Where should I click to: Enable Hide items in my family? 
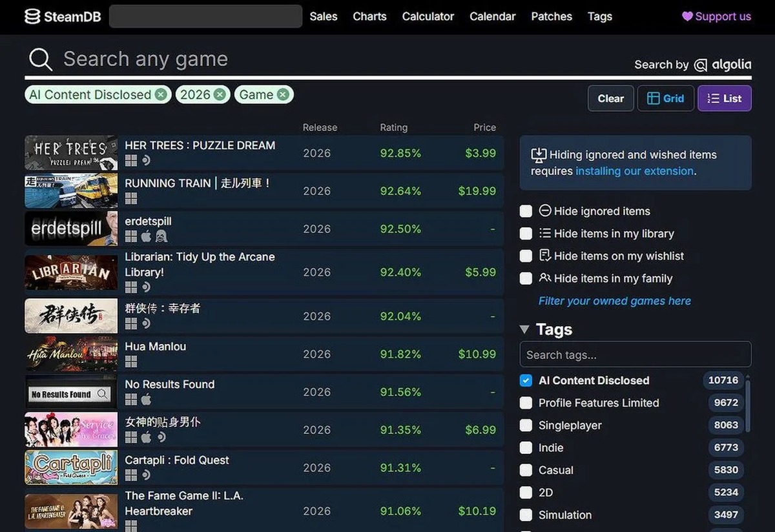(x=526, y=278)
